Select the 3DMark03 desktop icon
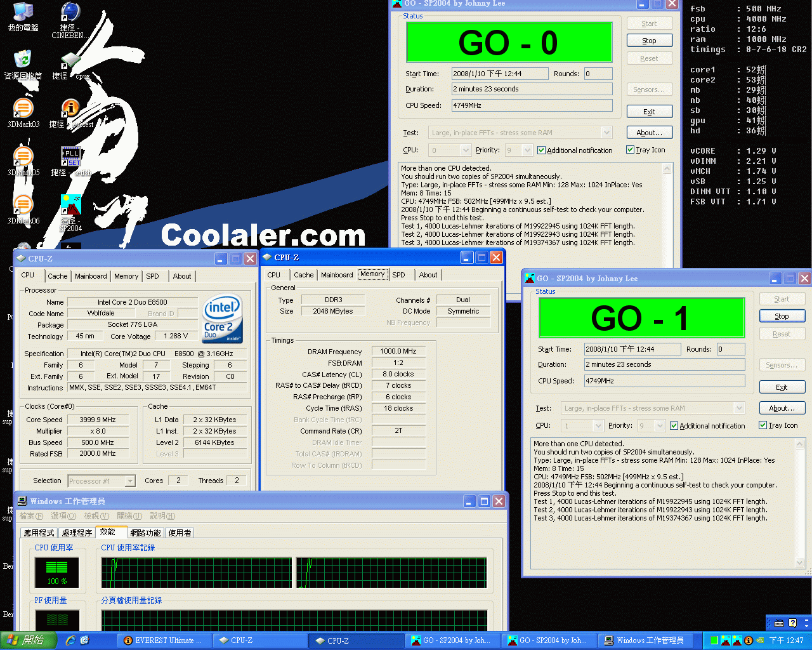The image size is (812, 650). pyautogui.click(x=23, y=113)
